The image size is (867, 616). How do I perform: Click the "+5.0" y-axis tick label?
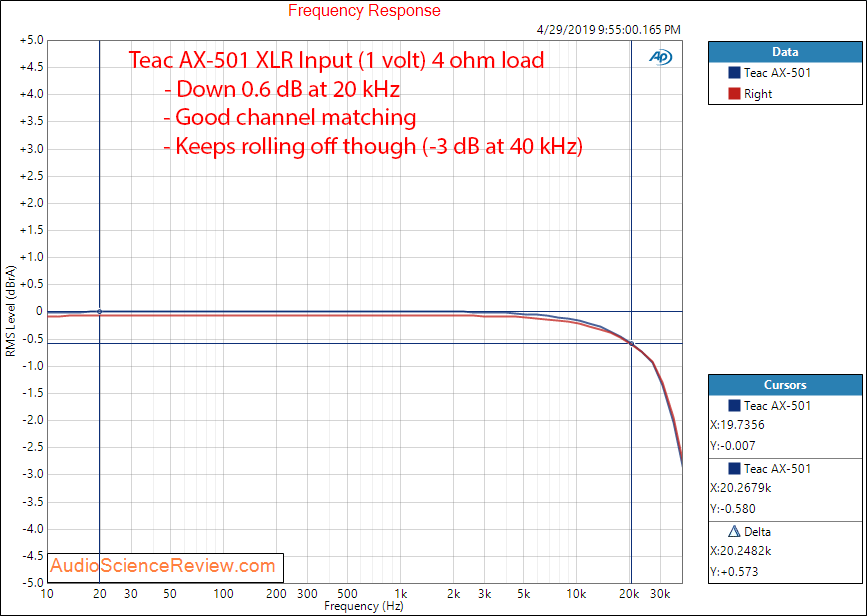(31, 40)
